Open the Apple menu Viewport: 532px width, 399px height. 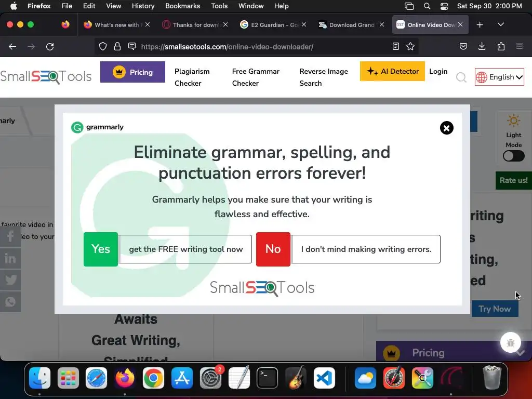click(x=14, y=6)
